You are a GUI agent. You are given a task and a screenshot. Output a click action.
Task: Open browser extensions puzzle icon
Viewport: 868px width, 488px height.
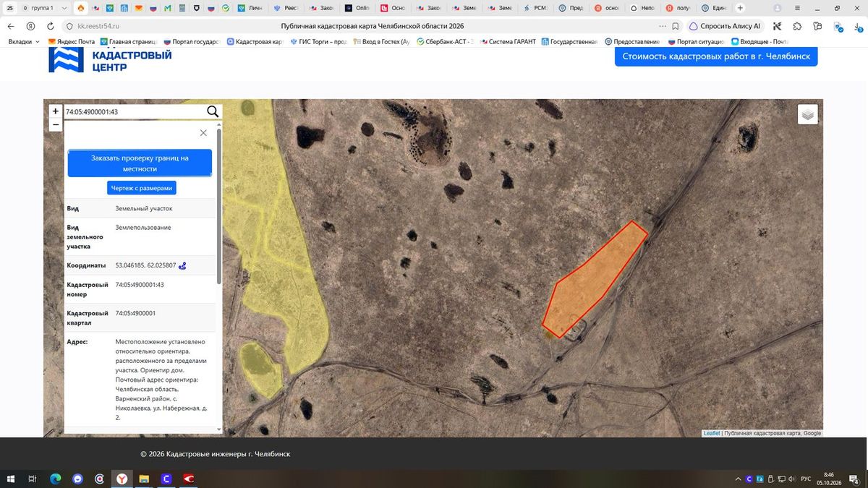797,26
